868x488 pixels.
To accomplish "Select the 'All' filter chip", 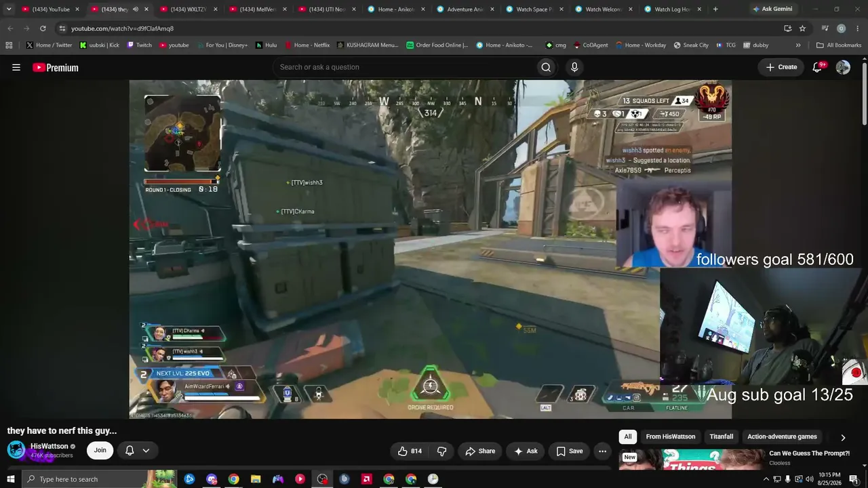I will click(628, 437).
